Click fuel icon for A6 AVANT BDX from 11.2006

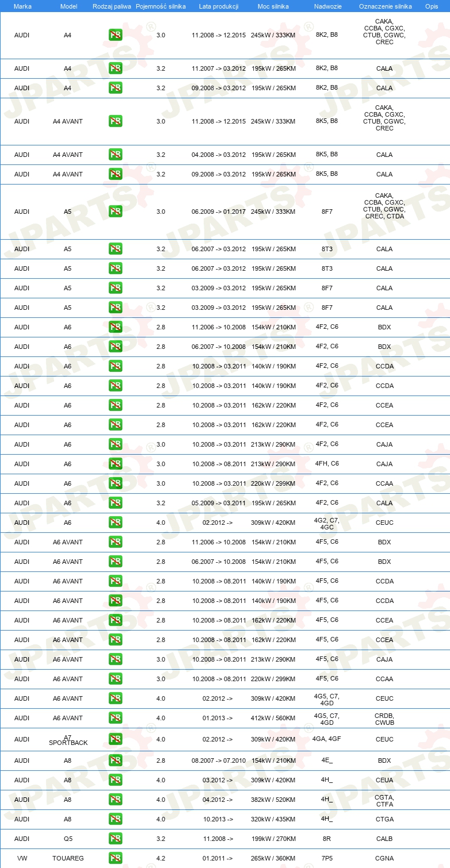click(x=116, y=542)
